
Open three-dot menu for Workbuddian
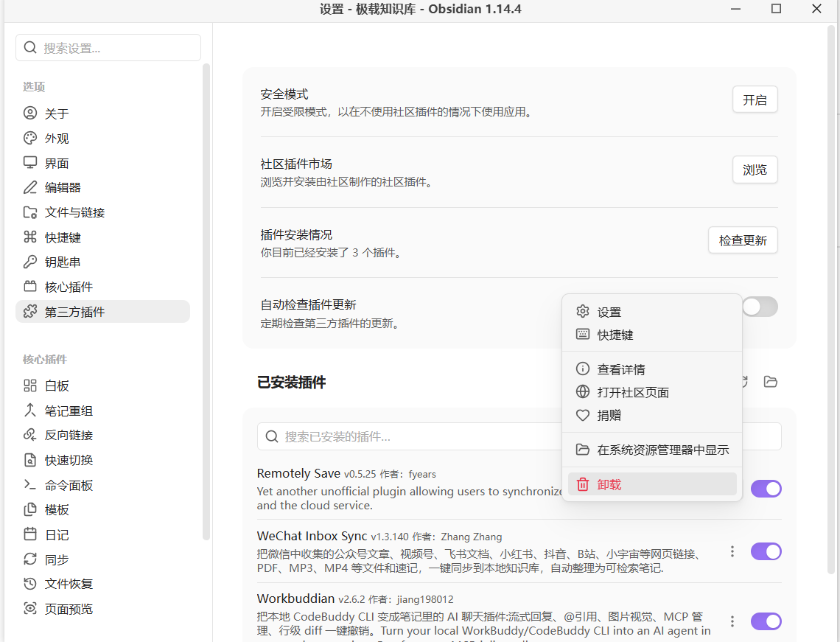click(x=732, y=621)
